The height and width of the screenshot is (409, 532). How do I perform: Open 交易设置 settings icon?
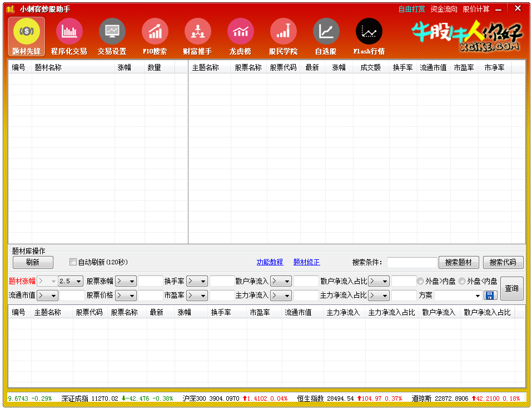[112, 36]
